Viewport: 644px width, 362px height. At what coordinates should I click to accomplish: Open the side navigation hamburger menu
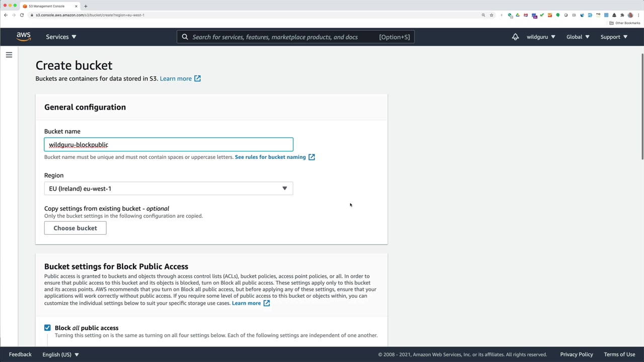pos(9,55)
